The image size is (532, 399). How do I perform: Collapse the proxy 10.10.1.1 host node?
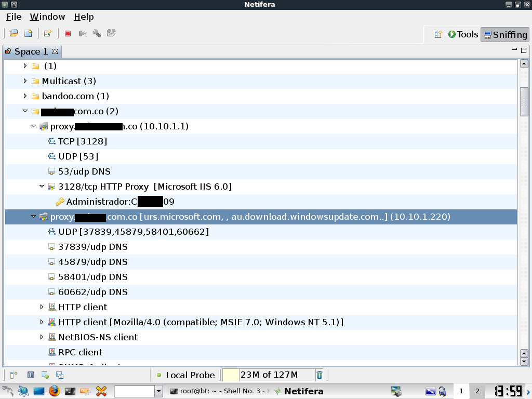coord(33,126)
